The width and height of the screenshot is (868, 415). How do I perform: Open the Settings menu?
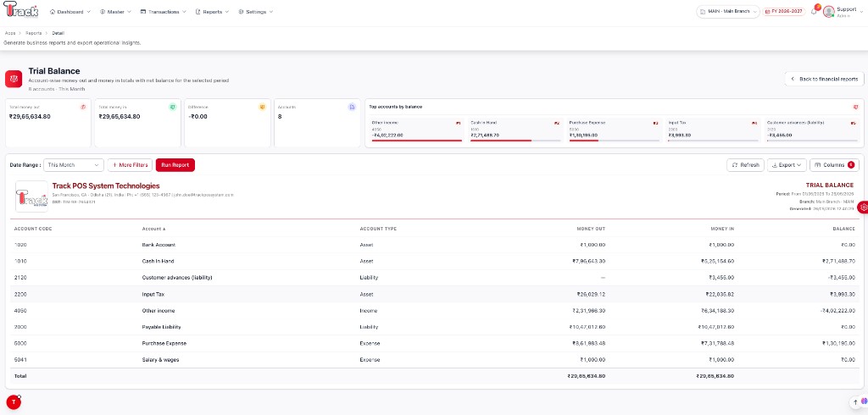click(x=256, y=12)
